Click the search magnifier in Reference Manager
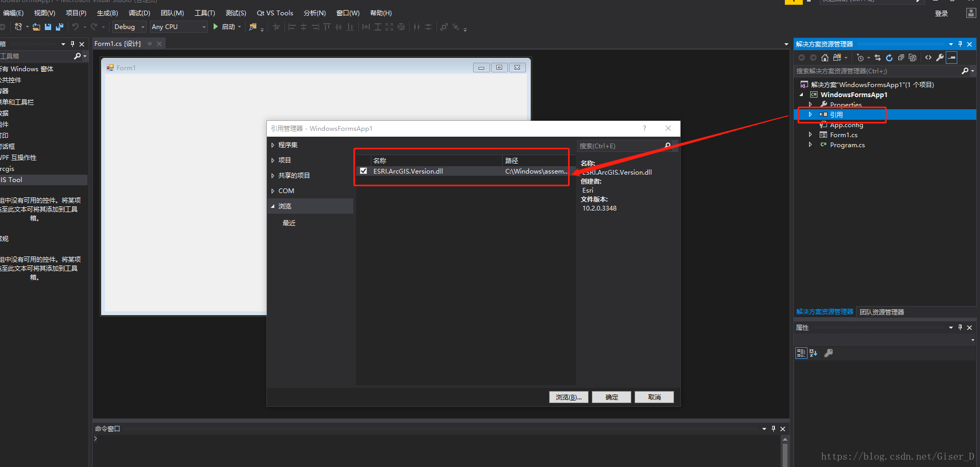Image resolution: width=980 pixels, height=467 pixels. 668,146
